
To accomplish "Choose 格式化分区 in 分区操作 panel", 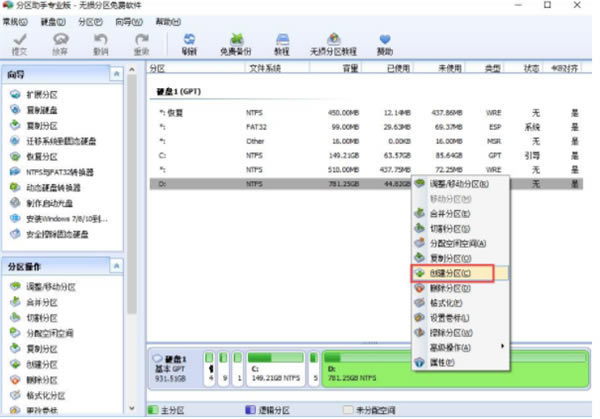I will [x=38, y=395].
